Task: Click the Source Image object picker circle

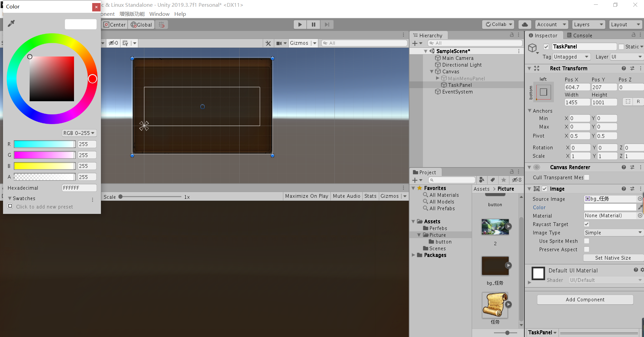Action: tap(640, 199)
